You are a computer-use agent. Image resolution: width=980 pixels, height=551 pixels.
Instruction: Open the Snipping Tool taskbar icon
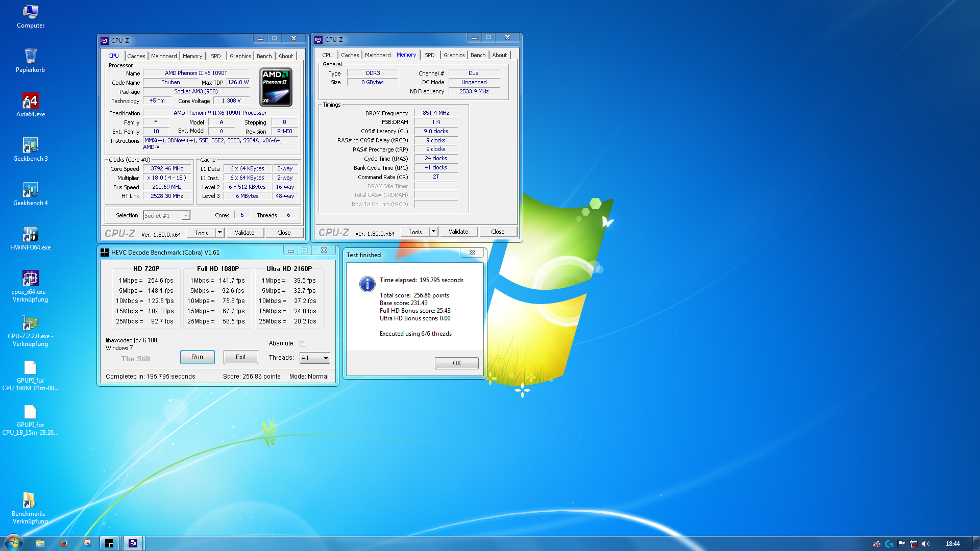pos(87,543)
